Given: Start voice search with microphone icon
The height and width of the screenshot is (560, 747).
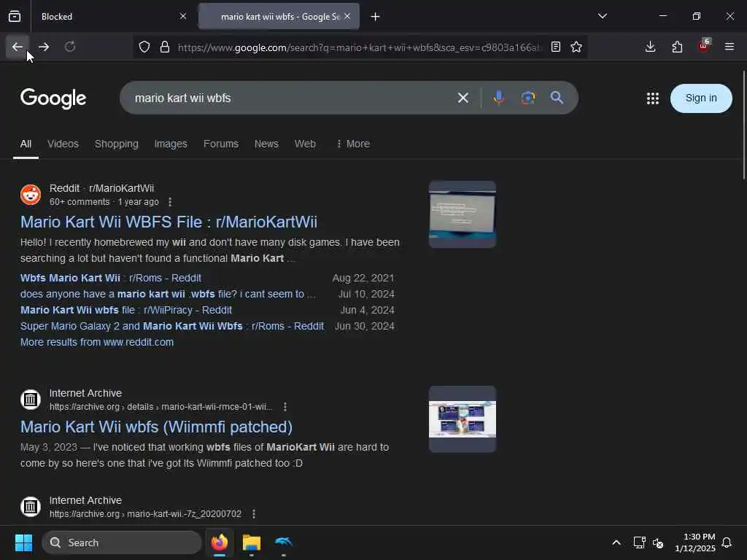Looking at the screenshot, I should pyautogui.click(x=499, y=98).
